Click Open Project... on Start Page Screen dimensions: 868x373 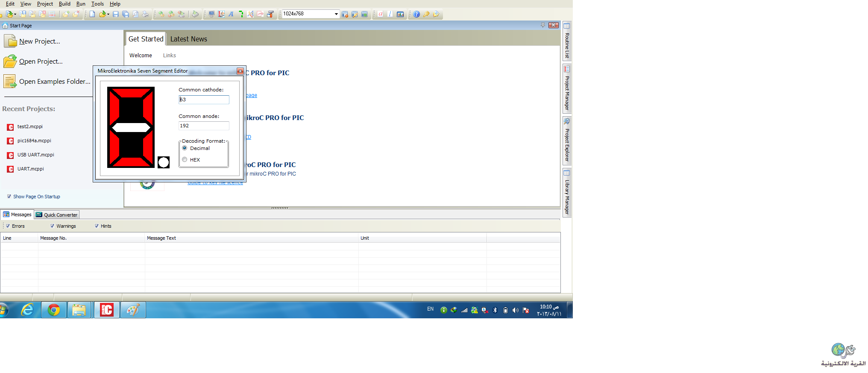coord(33,61)
